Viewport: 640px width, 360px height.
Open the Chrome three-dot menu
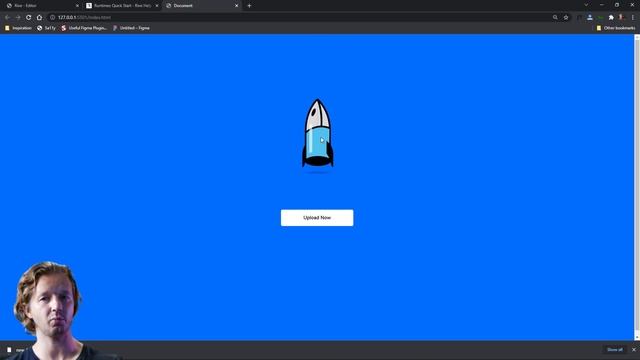[633, 18]
